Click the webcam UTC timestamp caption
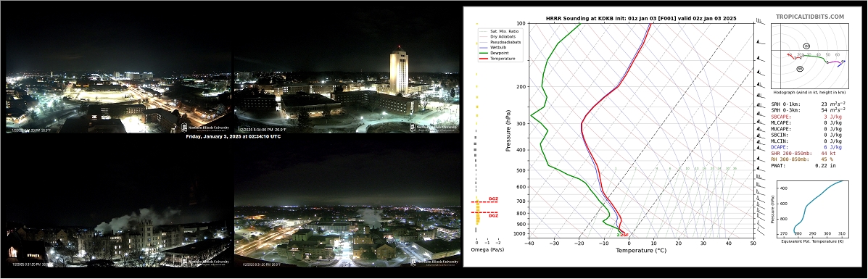Image resolution: width=868 pixels, height=279 pixels. click(233, 136)
